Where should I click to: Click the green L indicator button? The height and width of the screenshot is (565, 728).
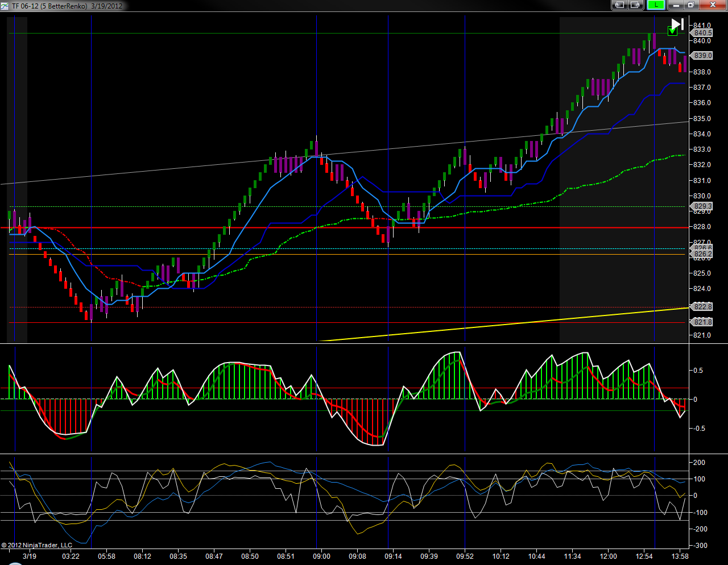pos(656,5)
